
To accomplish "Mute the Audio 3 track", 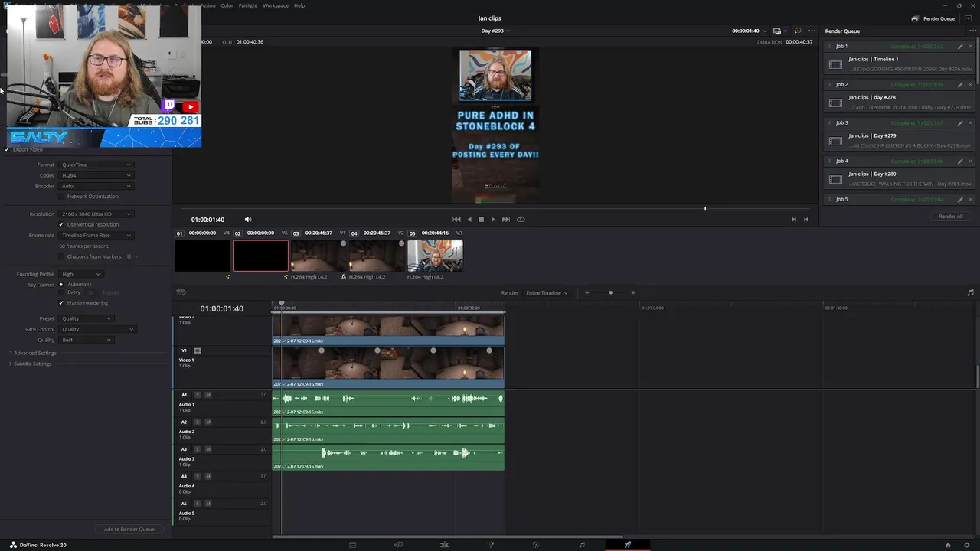I will pyautogui.click(x=207, y=449).
